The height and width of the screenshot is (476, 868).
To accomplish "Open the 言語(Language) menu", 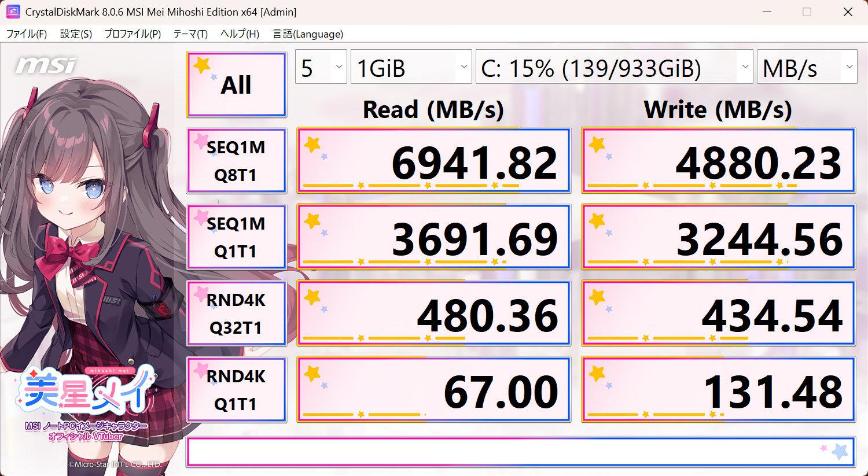I will 308,34.
